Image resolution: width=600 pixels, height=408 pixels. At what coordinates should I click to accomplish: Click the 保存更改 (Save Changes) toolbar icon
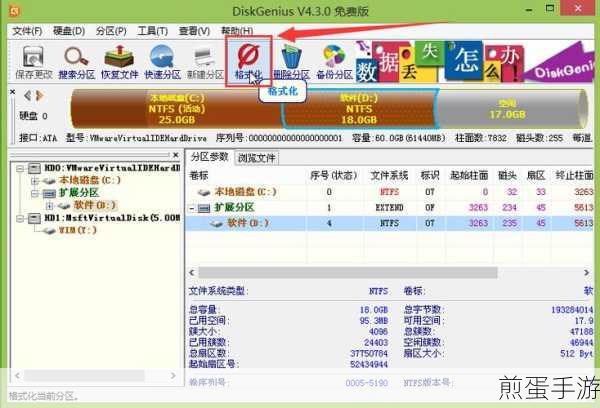coord(34,62)
